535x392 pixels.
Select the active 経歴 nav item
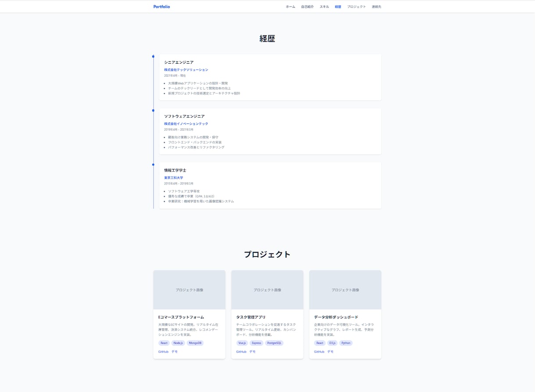(338, 7)
